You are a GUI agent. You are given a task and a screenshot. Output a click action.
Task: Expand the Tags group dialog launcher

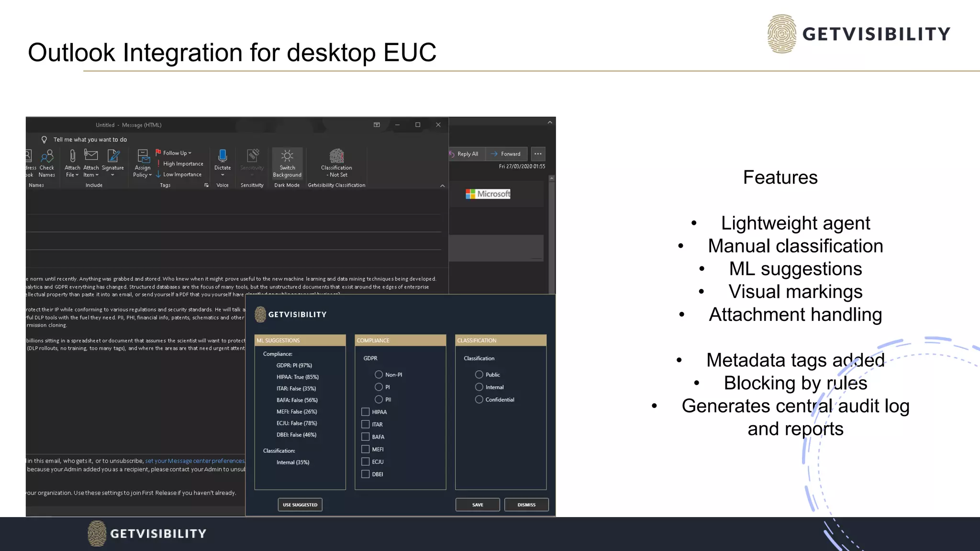pyautogui.click(x=206, y=186)
